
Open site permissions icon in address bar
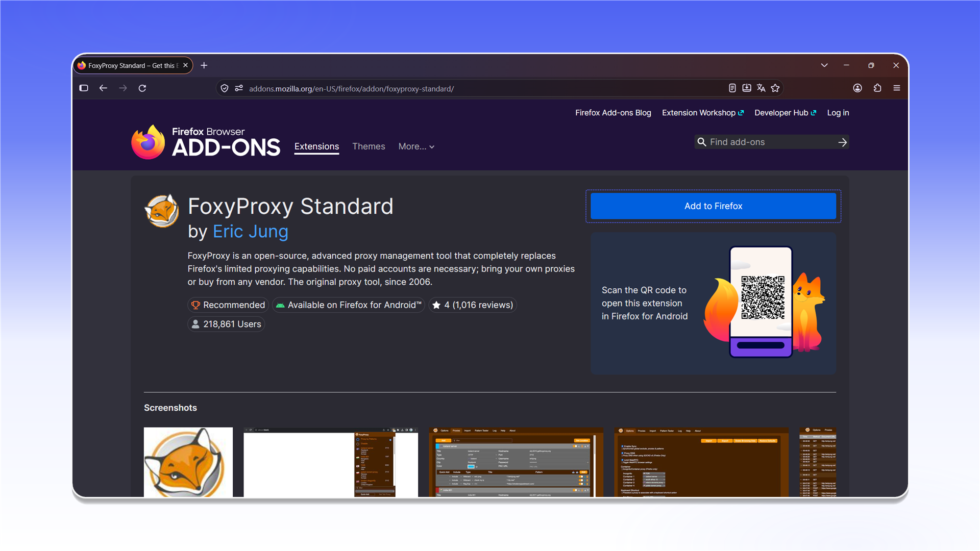point(239,89)
